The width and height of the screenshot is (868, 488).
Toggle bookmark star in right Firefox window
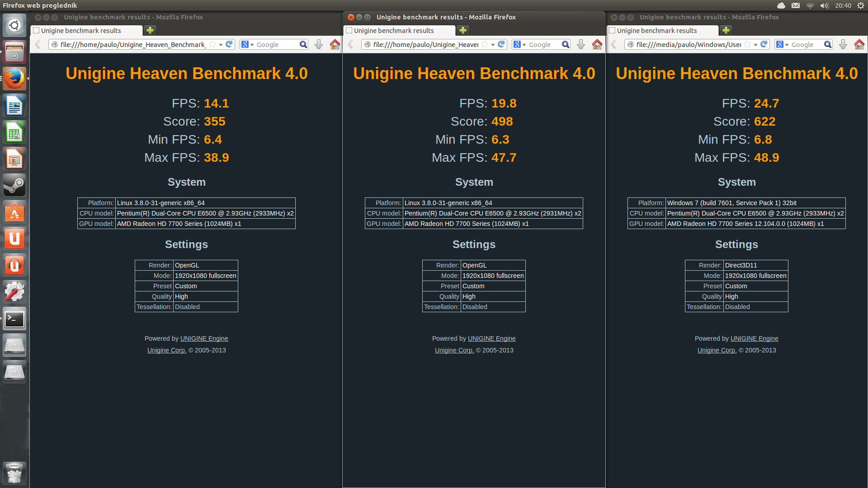coord(747,44)
